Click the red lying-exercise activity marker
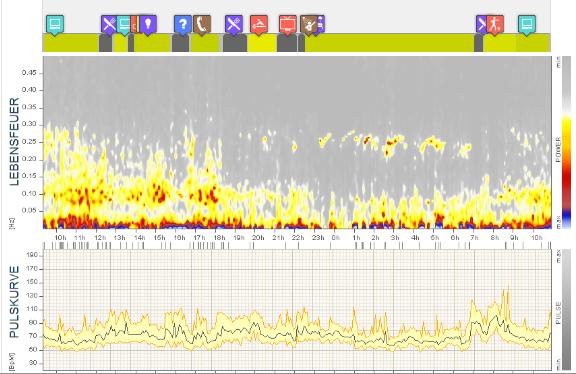This screenshot has width=576, height=374. tap(259, 24)
